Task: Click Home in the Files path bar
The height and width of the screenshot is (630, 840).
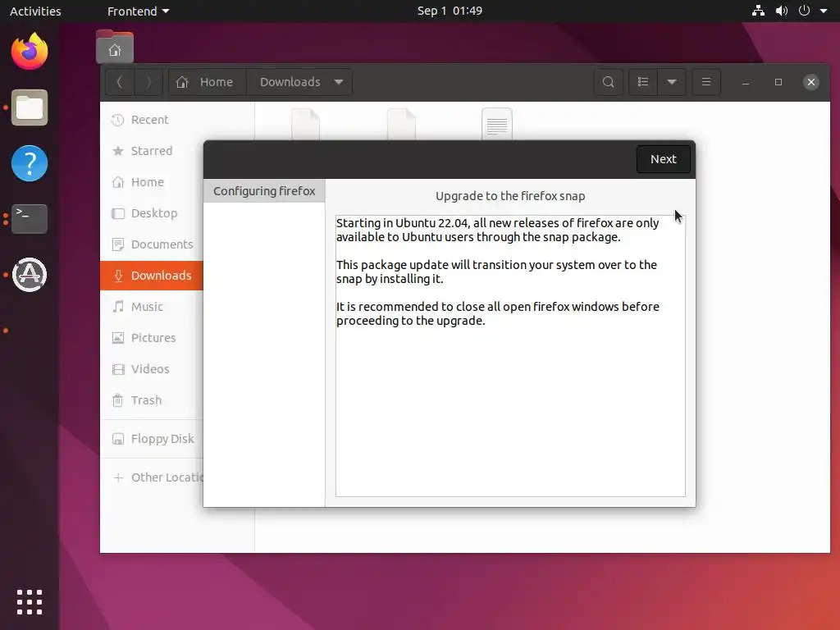Action: 208,82
